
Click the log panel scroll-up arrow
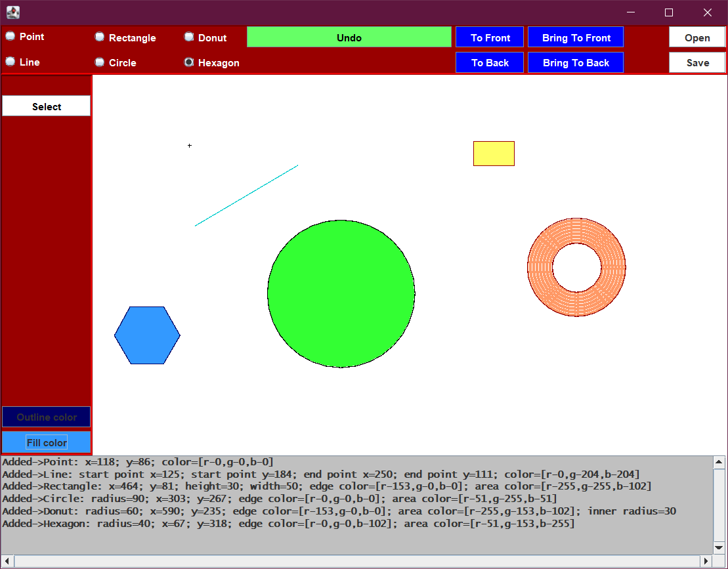pyautogui.click(x=717, y=461)
